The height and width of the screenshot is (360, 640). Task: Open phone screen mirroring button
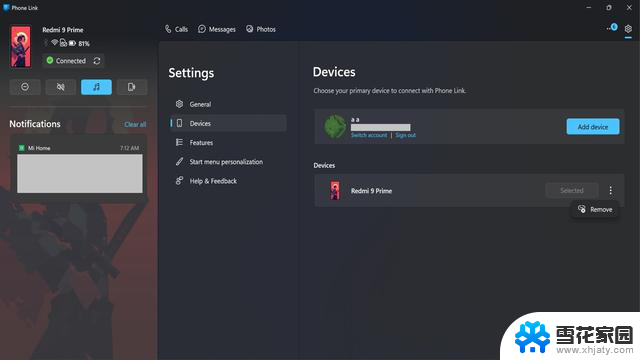click(x=132, y=87)
